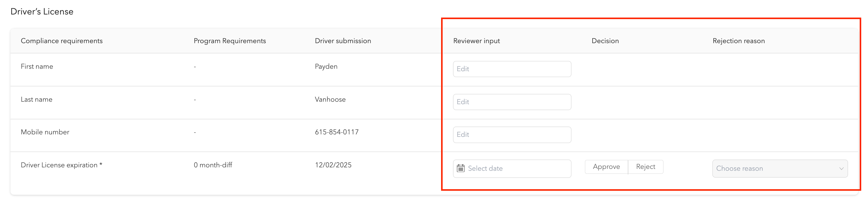The width and height of the screenshot is (868, 204).
Task: Click the chevron arrow of rejection reason
Action: (841, 169)
